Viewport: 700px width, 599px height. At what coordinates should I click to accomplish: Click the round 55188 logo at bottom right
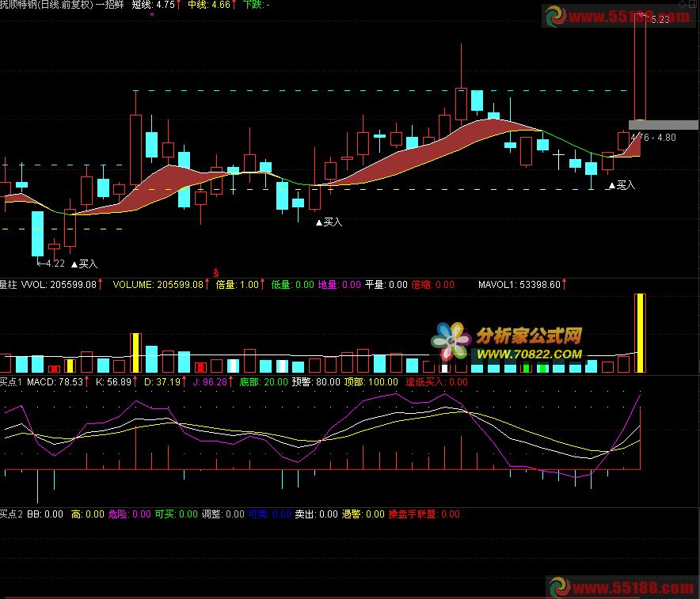pos(557,588)
